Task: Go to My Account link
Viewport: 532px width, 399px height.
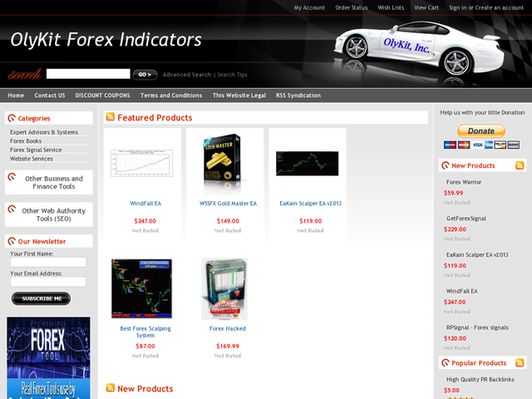Action: point(309,7)
